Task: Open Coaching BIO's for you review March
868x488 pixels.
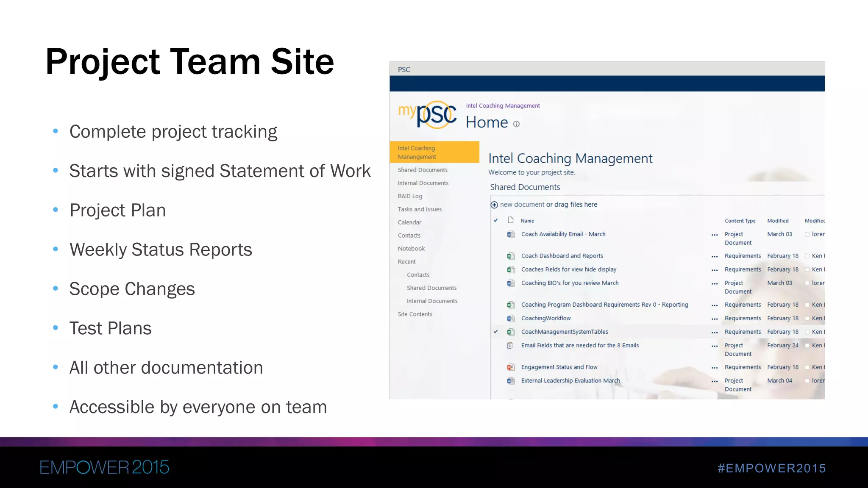Action: point(570,283)
